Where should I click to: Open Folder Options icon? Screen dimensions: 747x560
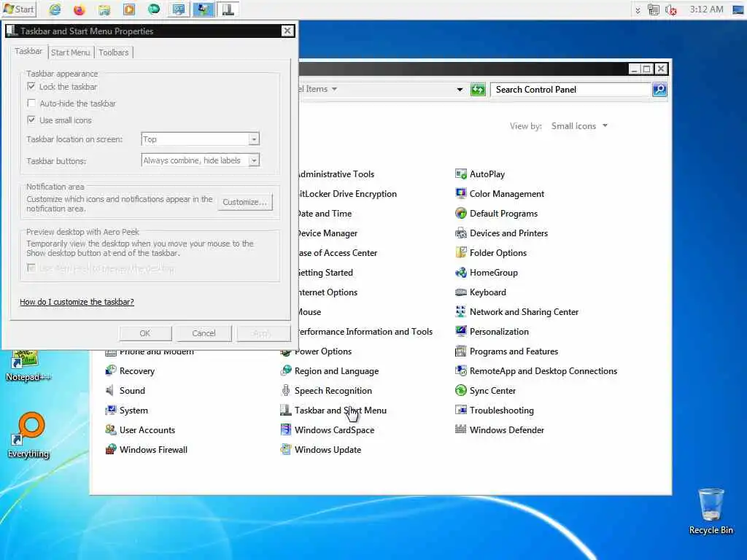(461, 252)
